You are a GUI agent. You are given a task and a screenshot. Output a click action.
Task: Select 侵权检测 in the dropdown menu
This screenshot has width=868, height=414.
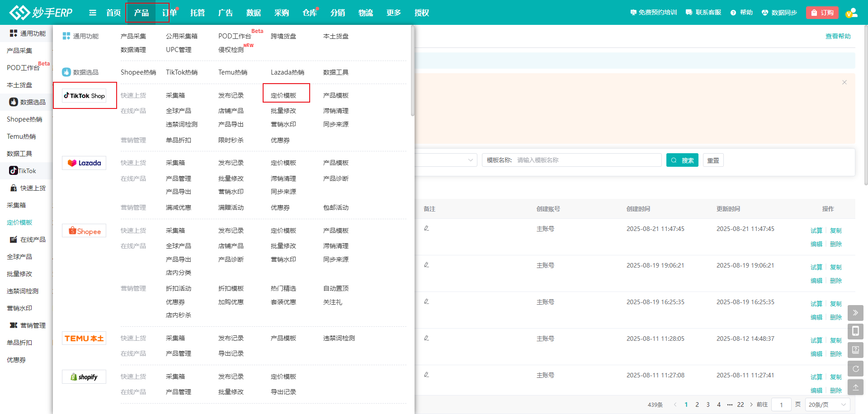tap(231, 50)
